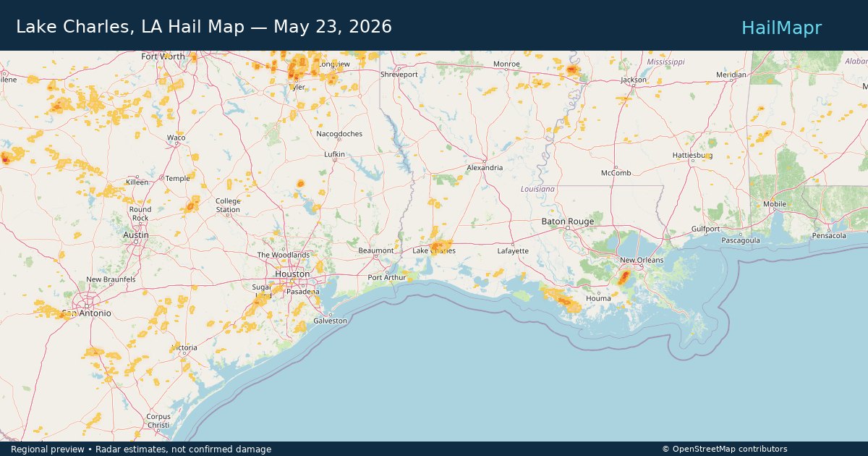Click the OpenStreetMap contributors attribution
868x456 pixels.
[x=725, y=449]
